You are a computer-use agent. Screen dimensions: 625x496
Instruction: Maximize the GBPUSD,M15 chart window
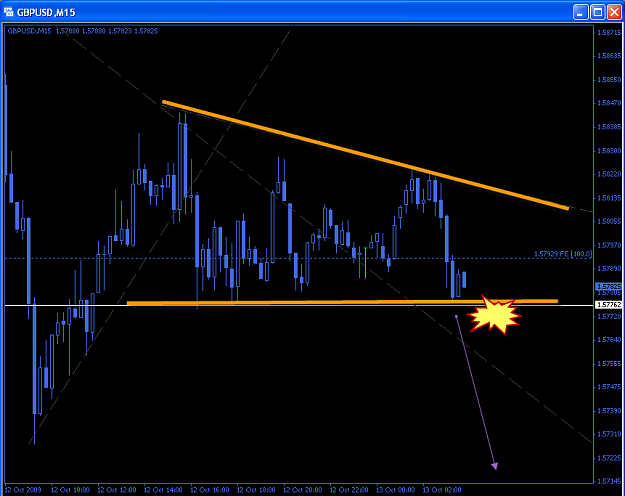coord(597,12)
